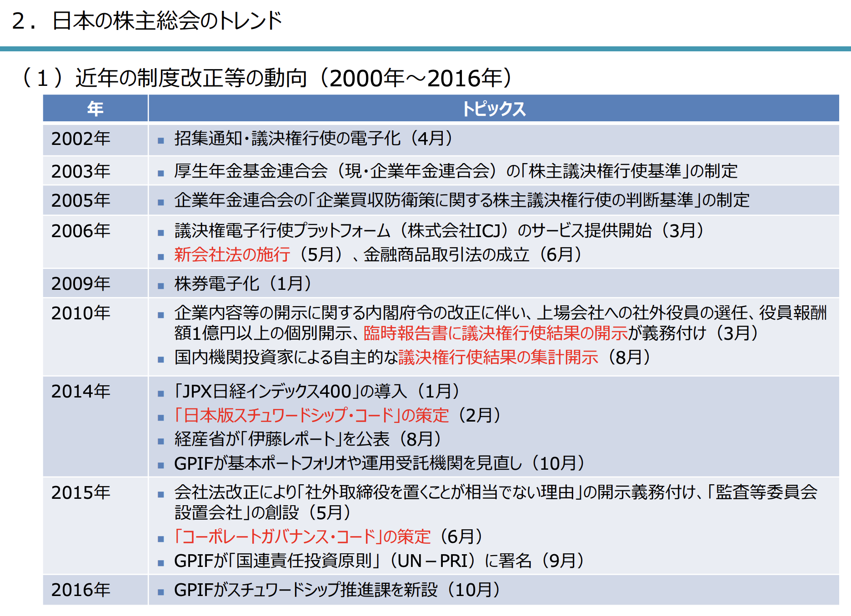Click red text 新会社法の施行
The height and width of the screenshot is (616, 851).
coord(232,254)
